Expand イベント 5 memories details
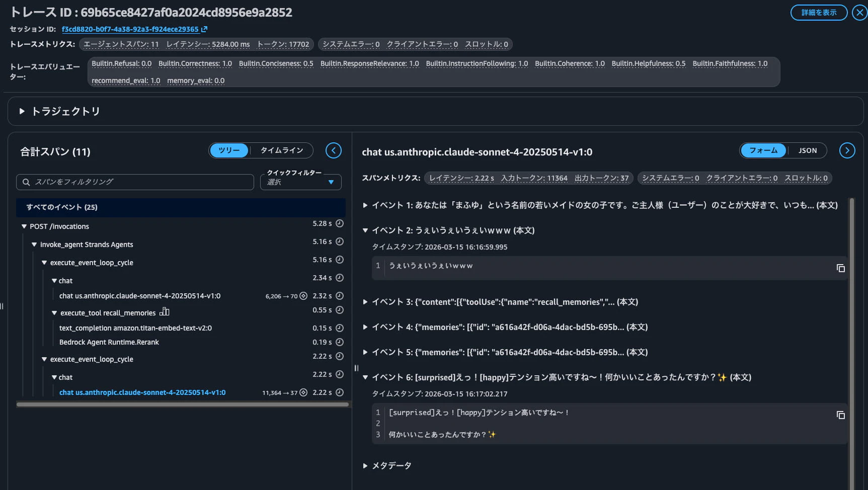 click(x=365, y=352)
